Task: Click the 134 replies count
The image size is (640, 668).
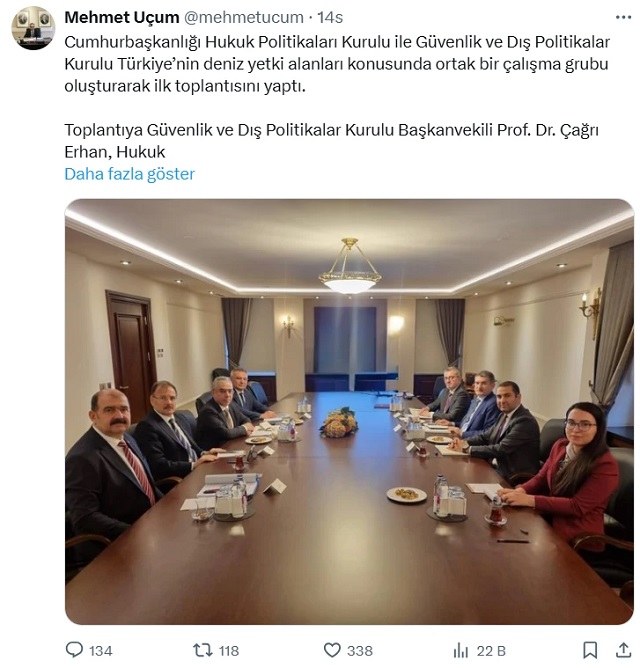Action: pos(101,651)
